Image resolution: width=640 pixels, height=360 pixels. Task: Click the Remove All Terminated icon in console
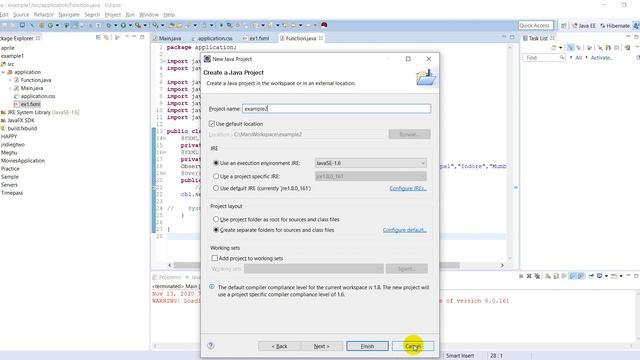click(x=537, y=276)
